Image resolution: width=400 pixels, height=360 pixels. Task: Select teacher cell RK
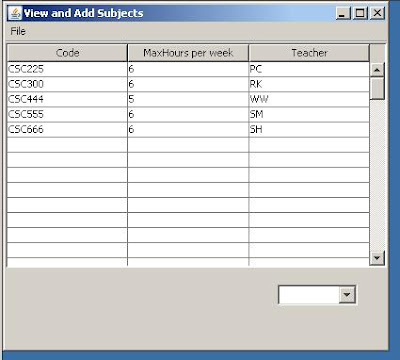(x=309, y=84)
